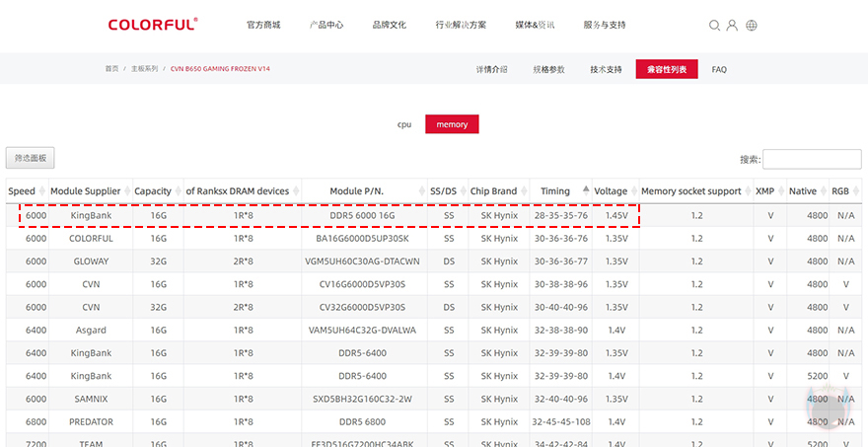Click module number CV16G6000D5VP30S
Screen dimensions: 868x447
pos(364,284)
